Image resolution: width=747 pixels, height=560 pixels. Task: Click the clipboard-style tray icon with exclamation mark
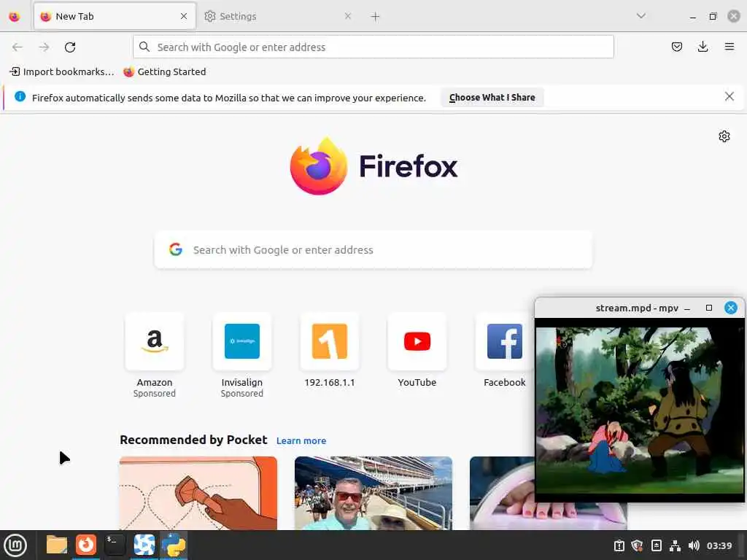pos(619,545)
